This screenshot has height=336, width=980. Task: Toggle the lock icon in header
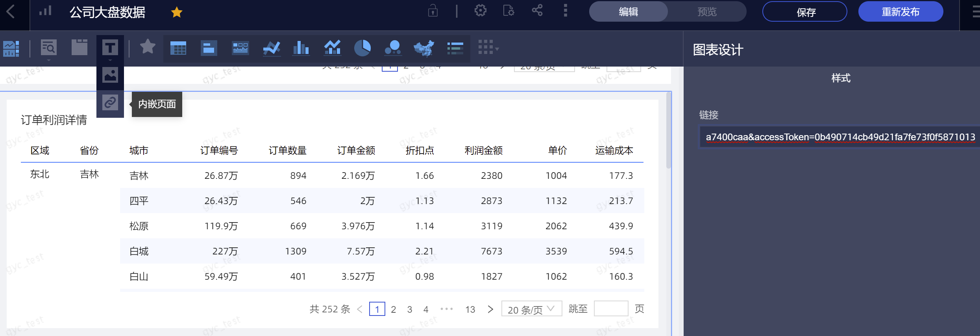pos(433,11)
